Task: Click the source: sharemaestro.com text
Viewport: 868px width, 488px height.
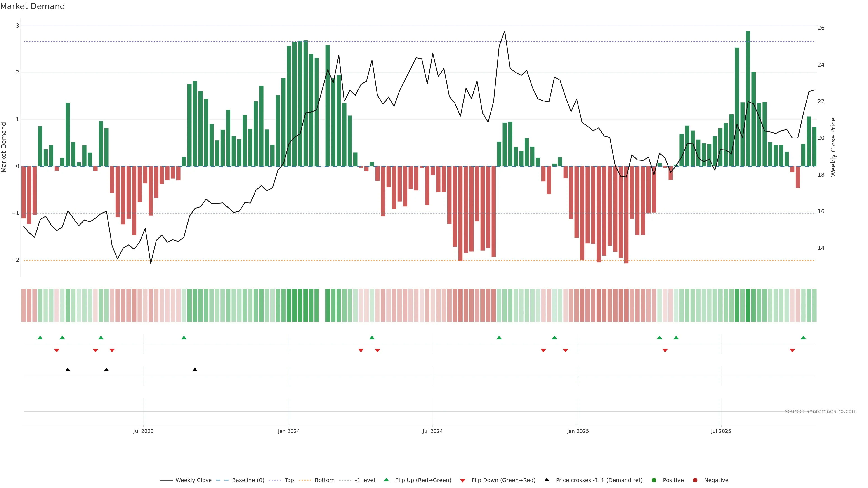Action: point(821,411)
